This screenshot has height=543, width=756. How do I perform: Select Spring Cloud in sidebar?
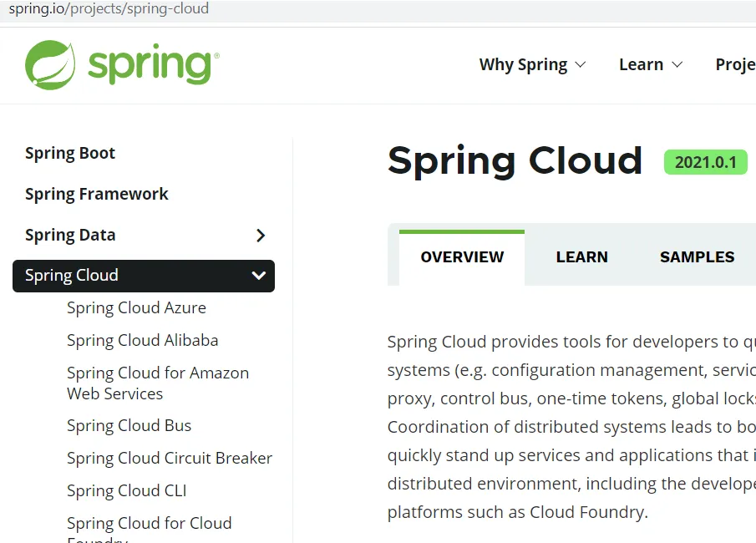tap(144, 276)
